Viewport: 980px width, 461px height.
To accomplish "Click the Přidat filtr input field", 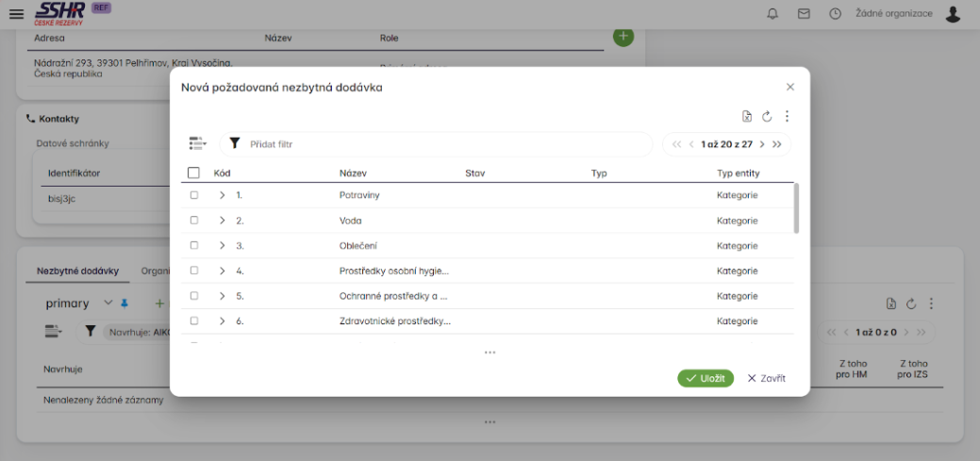I will pyautogui.click(x=443, y=144).
